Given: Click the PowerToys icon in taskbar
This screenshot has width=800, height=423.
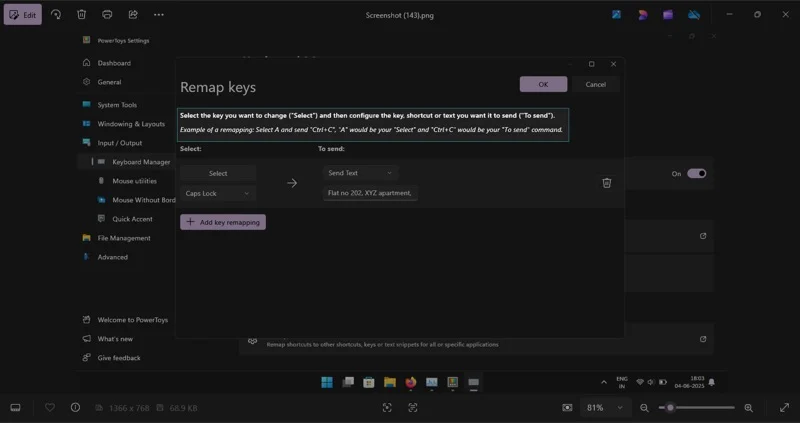Looking at the screenshot, I should point(453,382).
